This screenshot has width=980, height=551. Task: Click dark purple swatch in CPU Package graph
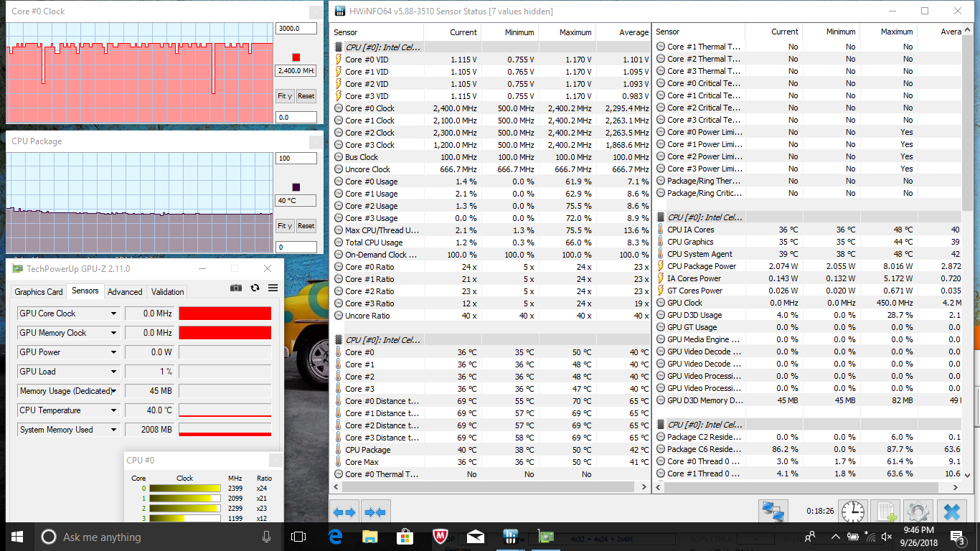[296, 187]
